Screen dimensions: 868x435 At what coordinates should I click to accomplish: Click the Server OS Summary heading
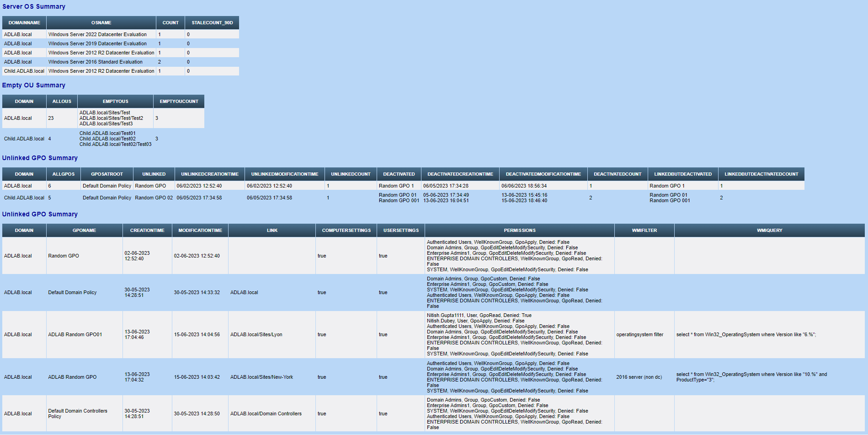point(33,6)
